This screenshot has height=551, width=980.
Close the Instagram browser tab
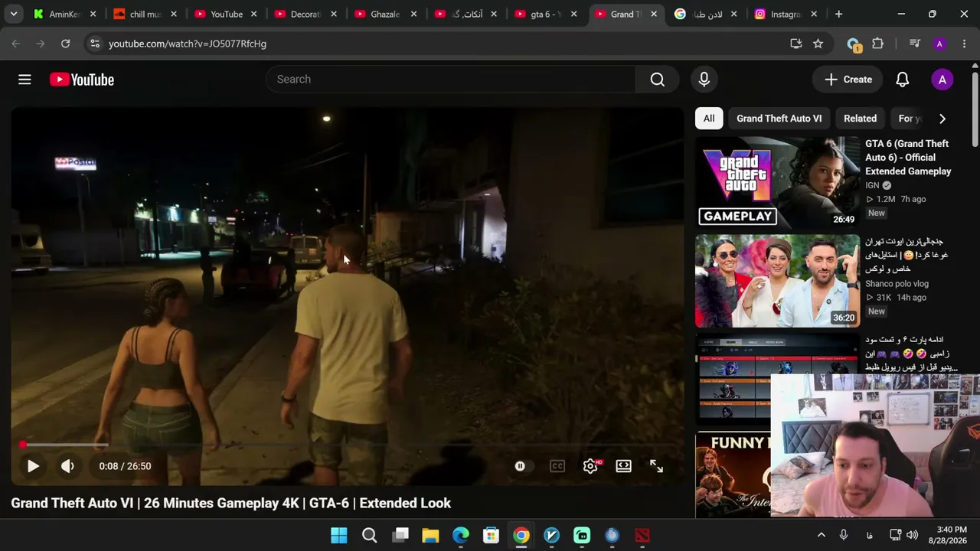814,14
